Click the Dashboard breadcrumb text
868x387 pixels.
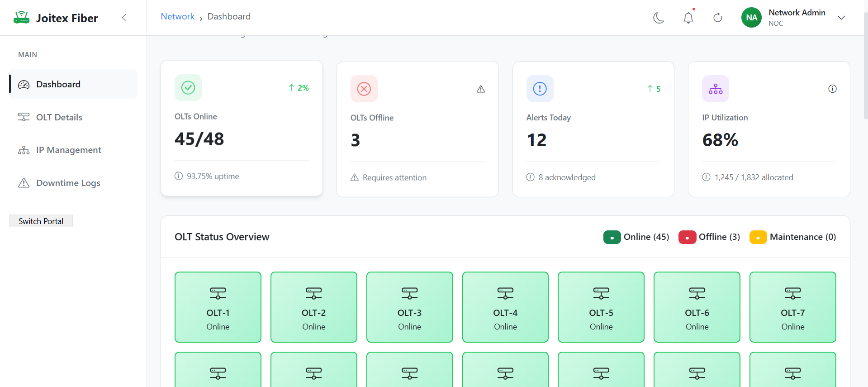point(229,16)
